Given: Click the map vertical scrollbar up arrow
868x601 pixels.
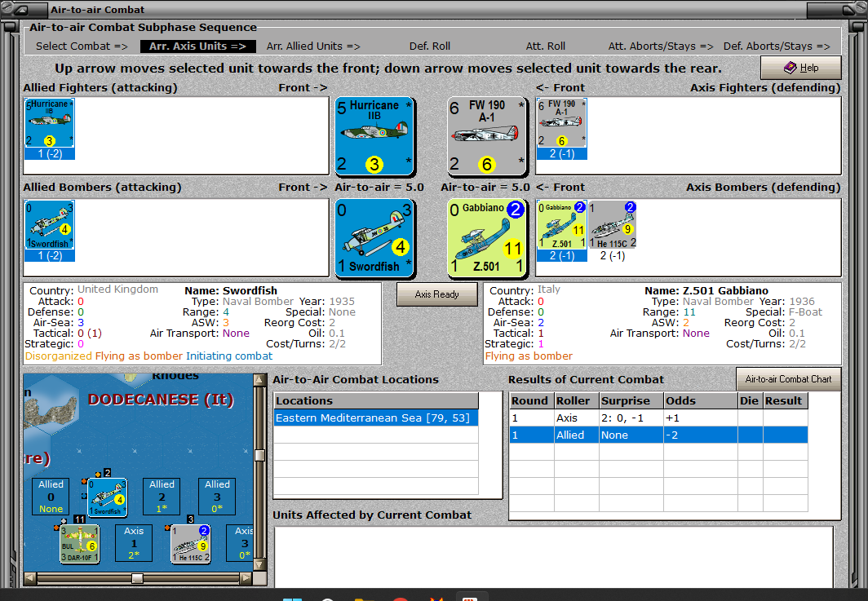Looking at the screenshot, I should [x=259, y=380].
